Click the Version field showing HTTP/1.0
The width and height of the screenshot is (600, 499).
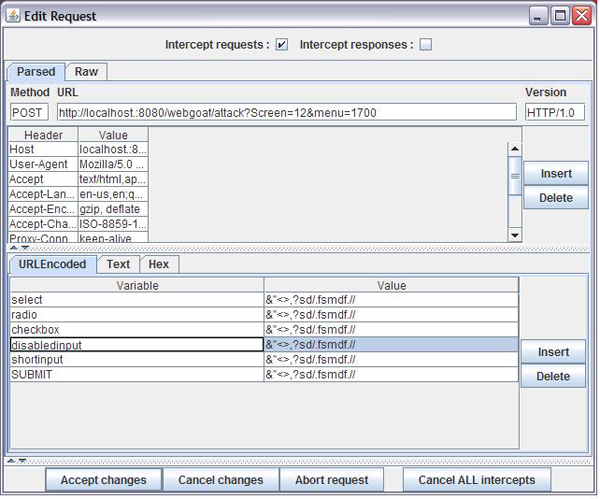tap(554, 112)
